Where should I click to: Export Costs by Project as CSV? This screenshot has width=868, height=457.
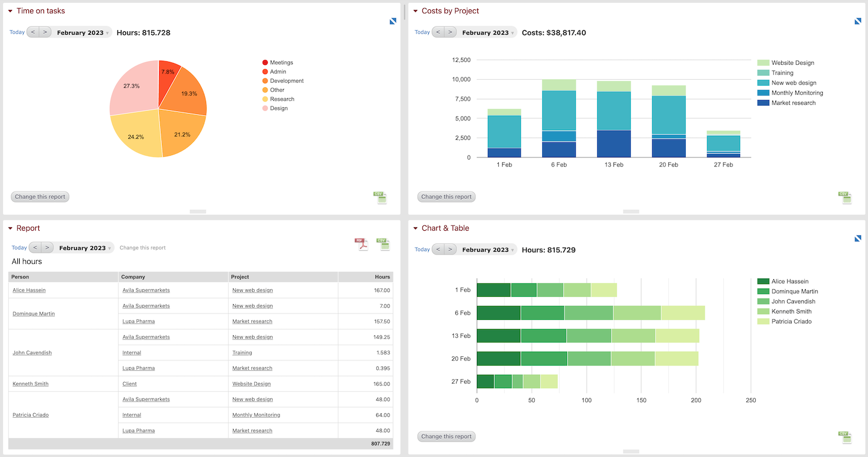(845, 198)
